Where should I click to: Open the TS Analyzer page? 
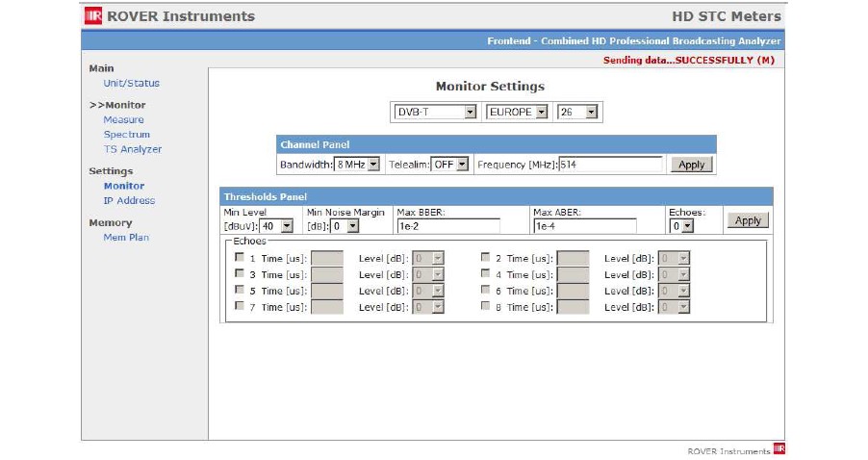click(133, 149)
